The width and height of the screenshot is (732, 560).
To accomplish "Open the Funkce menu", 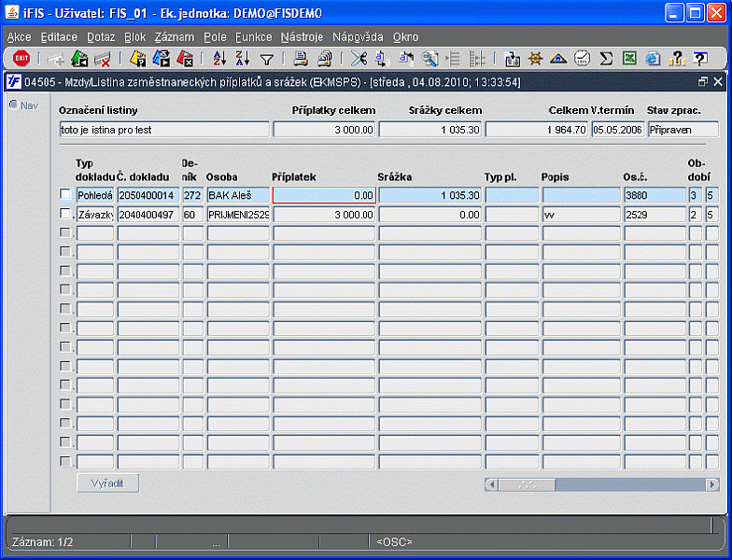I will pos(254,36).
